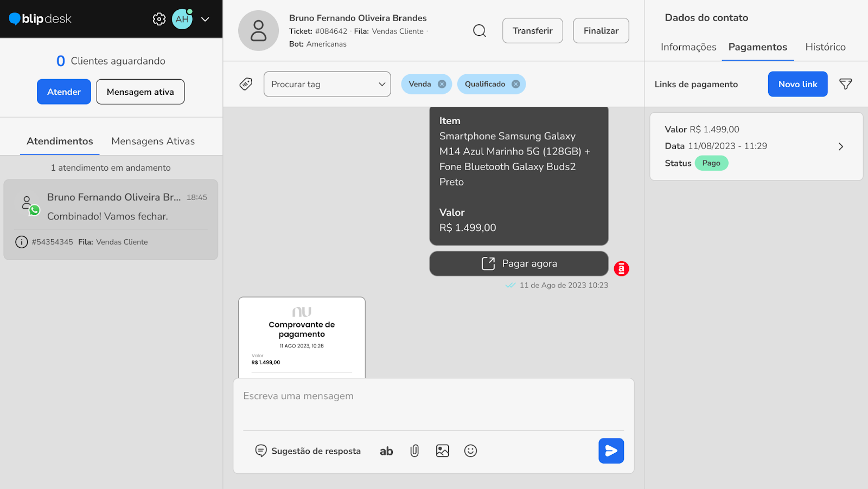Expand the user account chevron menu

point(205,19)
